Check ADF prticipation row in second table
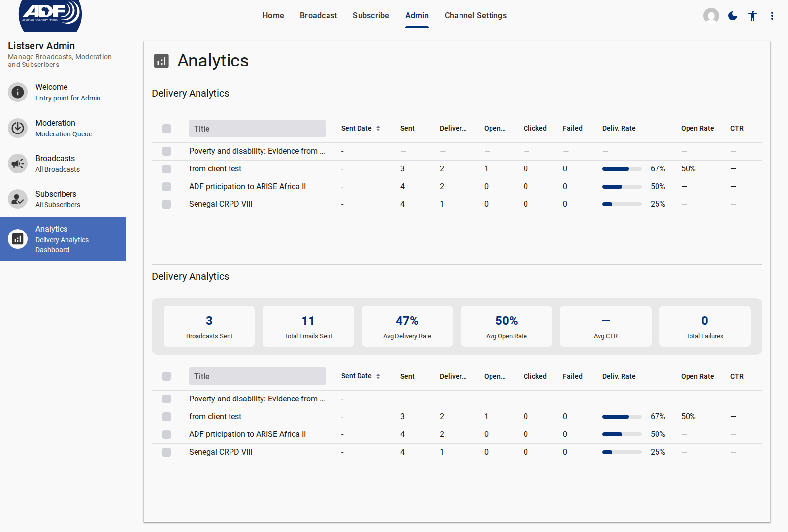 coord(166,434)
